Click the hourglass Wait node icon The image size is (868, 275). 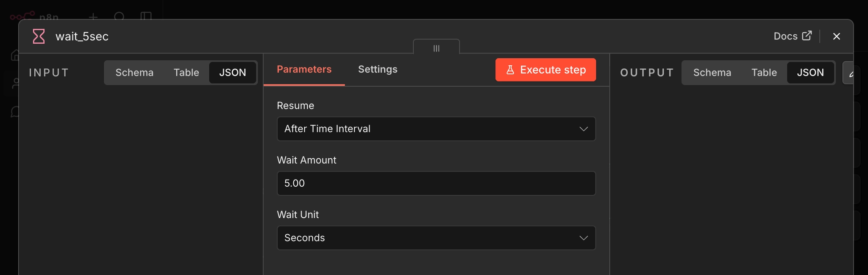(x=39, y=36)
